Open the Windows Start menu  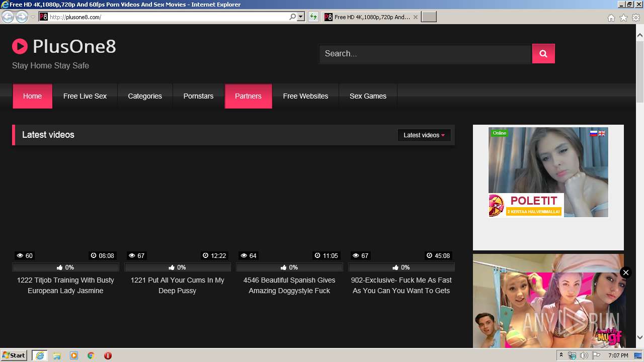14,355
